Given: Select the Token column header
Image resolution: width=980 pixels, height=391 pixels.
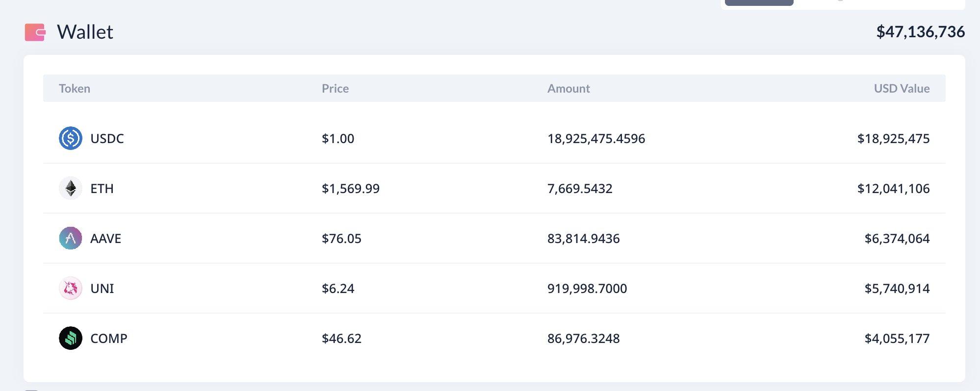Looking at the screenshot, I should coord(75,88).
